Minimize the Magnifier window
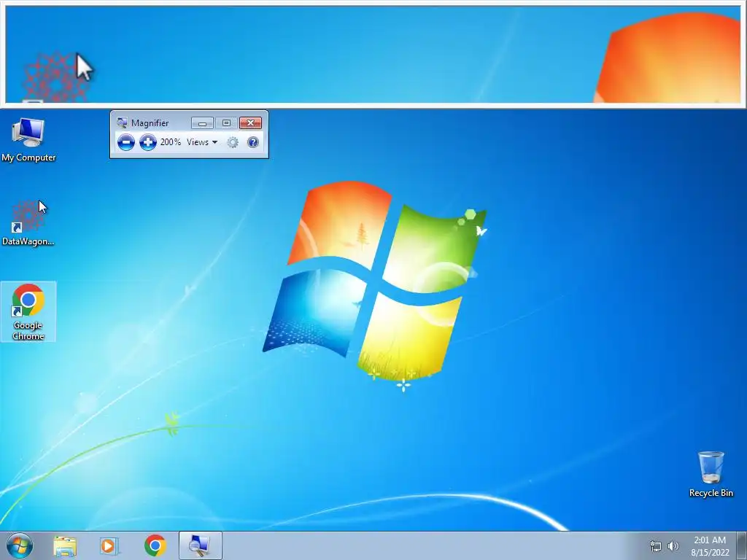The width and height of the screenshot is (747, 560). pyautogui.click(x=202, y=123)
